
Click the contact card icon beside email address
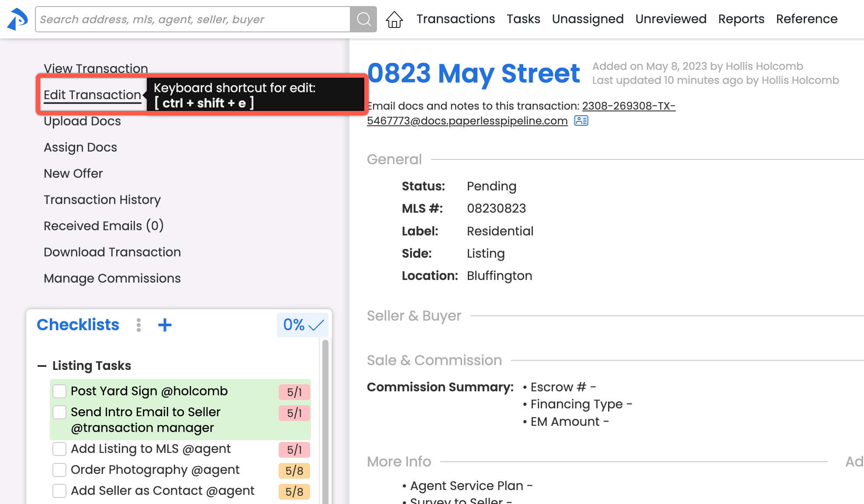[x=581, y=121]
